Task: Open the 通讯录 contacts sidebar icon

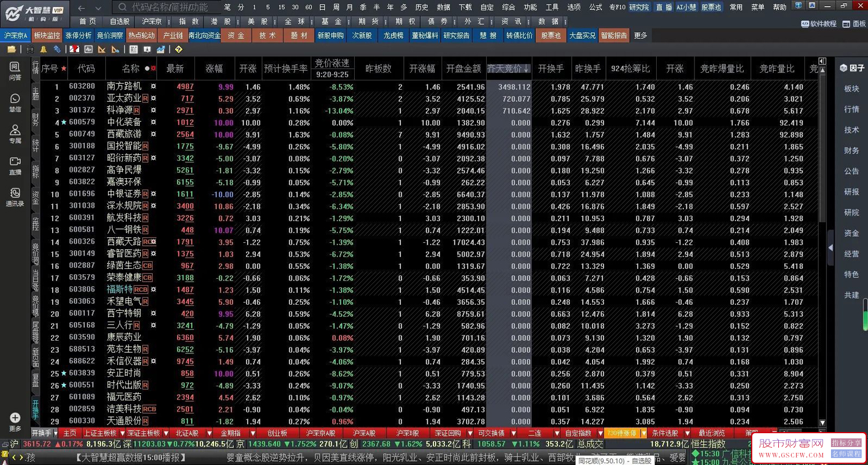Action: point(15,197)
